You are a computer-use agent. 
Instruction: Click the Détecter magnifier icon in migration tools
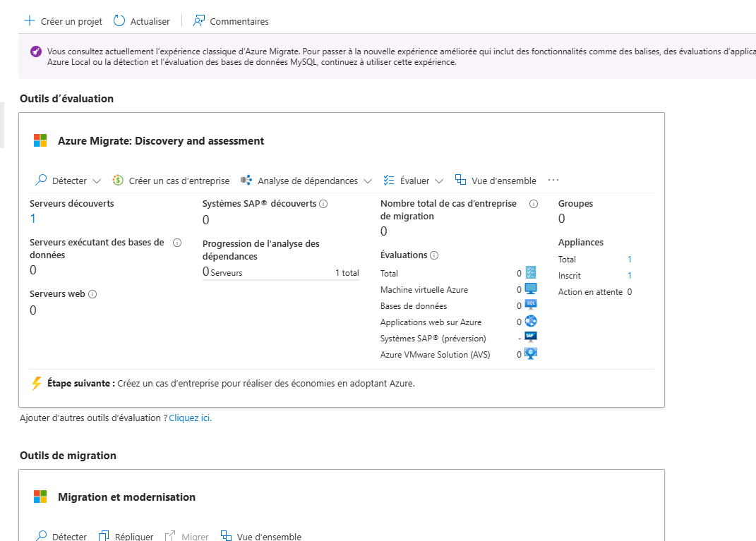pyautogui.click(x=41, y=535)
